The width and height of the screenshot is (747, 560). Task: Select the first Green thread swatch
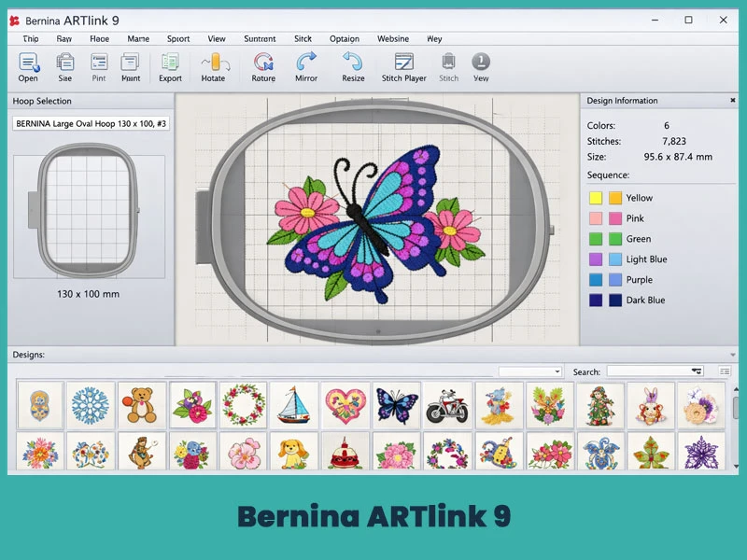click(596, 239)
